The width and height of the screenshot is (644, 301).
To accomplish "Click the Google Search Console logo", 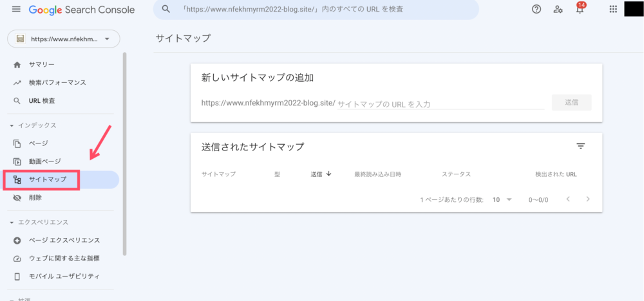I will click(82, 10).
